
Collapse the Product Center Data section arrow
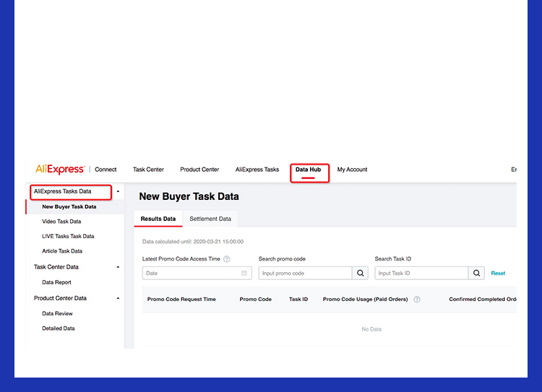click(x=118, y=298)
